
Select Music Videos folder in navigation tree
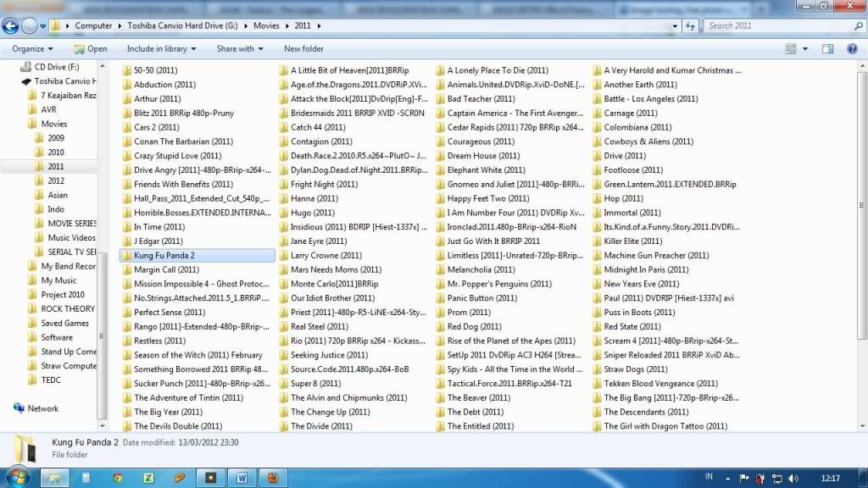71,238
